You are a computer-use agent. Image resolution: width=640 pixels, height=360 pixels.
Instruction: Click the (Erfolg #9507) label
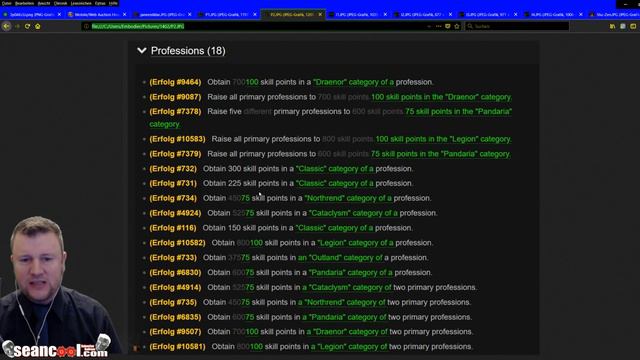tap(175, 331)
